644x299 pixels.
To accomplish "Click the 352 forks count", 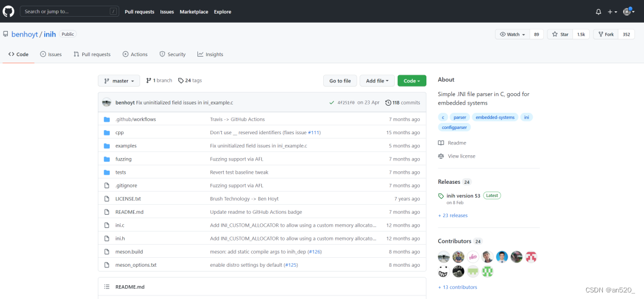I will click(626, 35).
